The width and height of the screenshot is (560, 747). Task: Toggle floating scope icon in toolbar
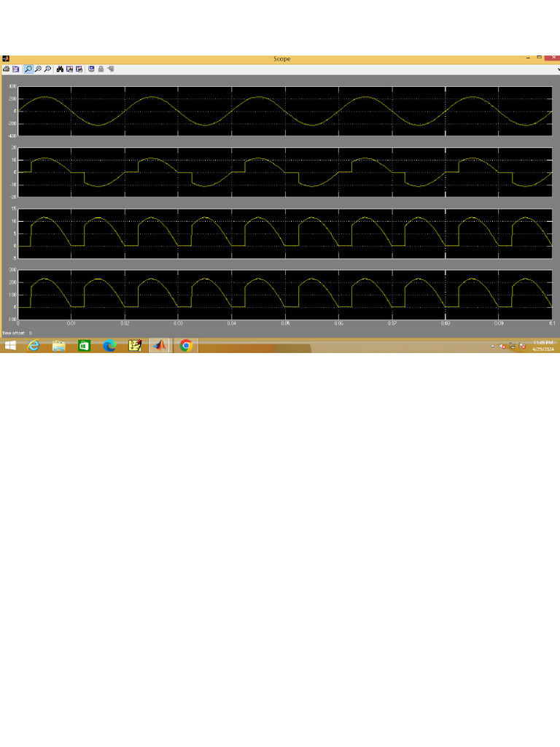click(91, 69)
